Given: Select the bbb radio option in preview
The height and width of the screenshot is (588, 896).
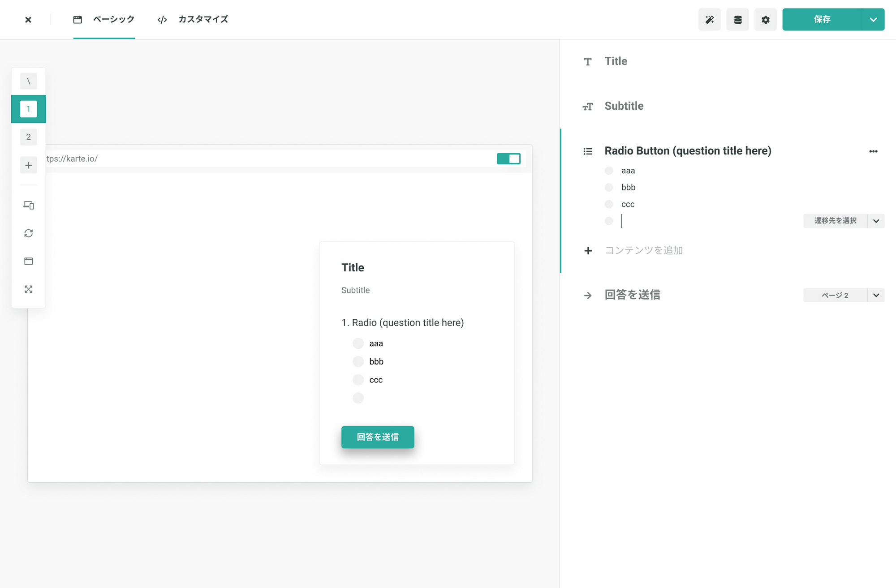Looking at the screenshot, I should (358, 361).
